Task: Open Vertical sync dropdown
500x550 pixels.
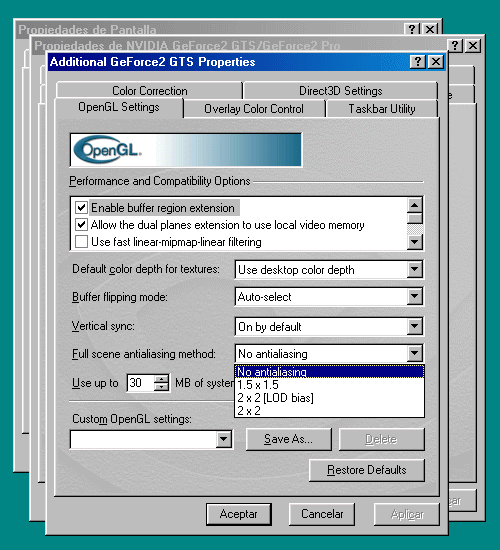Action: [x=414, y=326]
